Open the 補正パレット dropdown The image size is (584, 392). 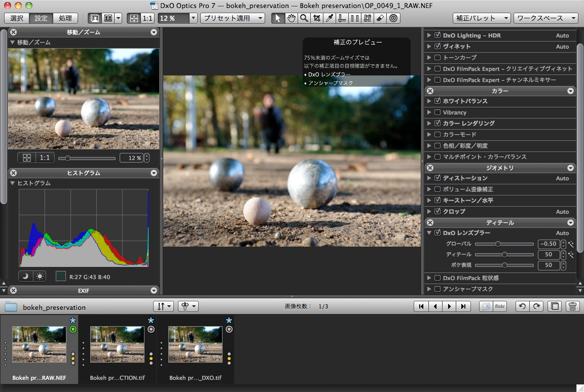click(x=481, y=18)
